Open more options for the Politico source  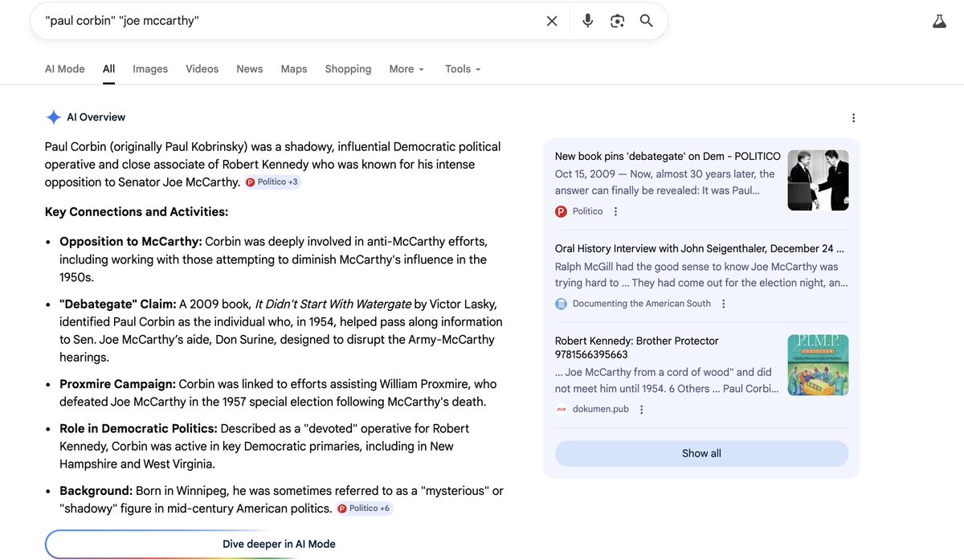[616, 211]
